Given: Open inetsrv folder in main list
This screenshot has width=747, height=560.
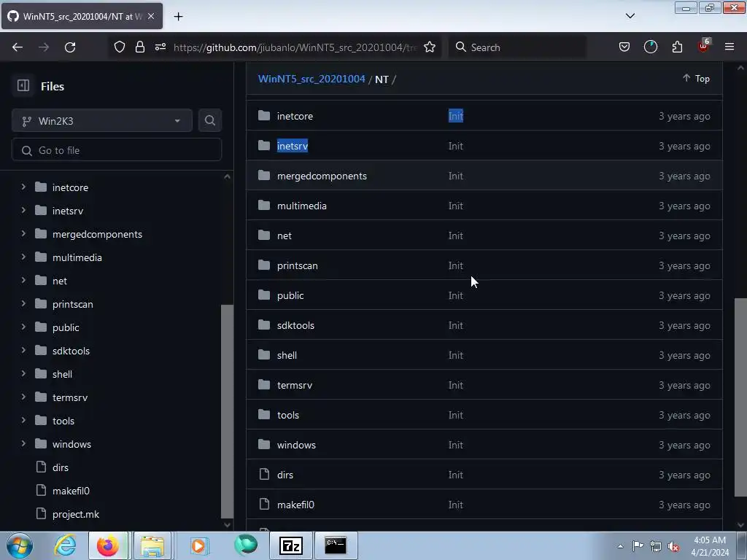Looking at the screenshot, I should [293, 146].
